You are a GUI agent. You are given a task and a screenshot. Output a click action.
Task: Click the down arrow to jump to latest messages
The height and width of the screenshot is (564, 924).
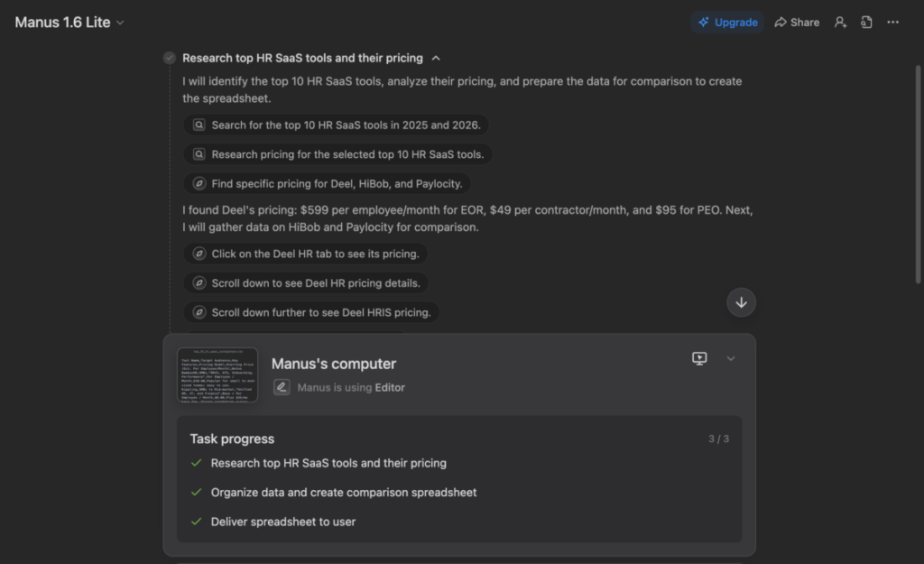click(x=742, y=302)
